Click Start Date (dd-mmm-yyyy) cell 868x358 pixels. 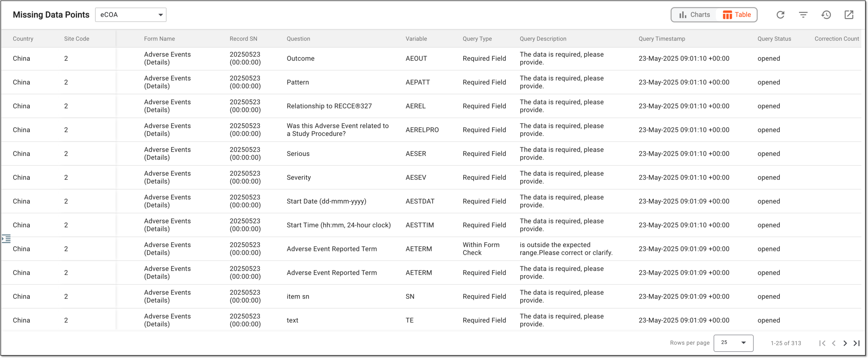coord(326,201)
